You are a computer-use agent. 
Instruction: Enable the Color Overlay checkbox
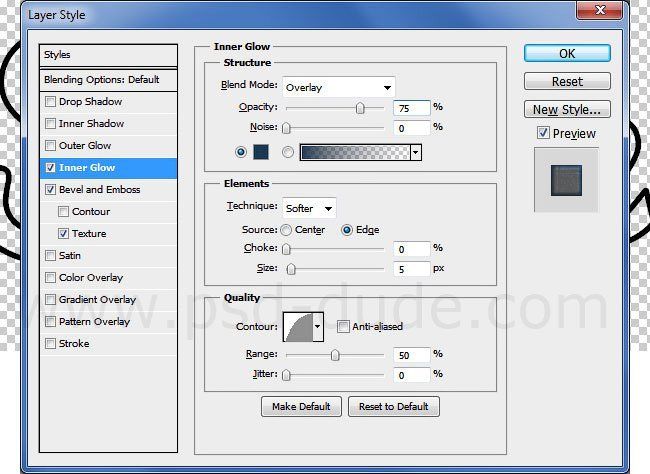coord(50,277)
